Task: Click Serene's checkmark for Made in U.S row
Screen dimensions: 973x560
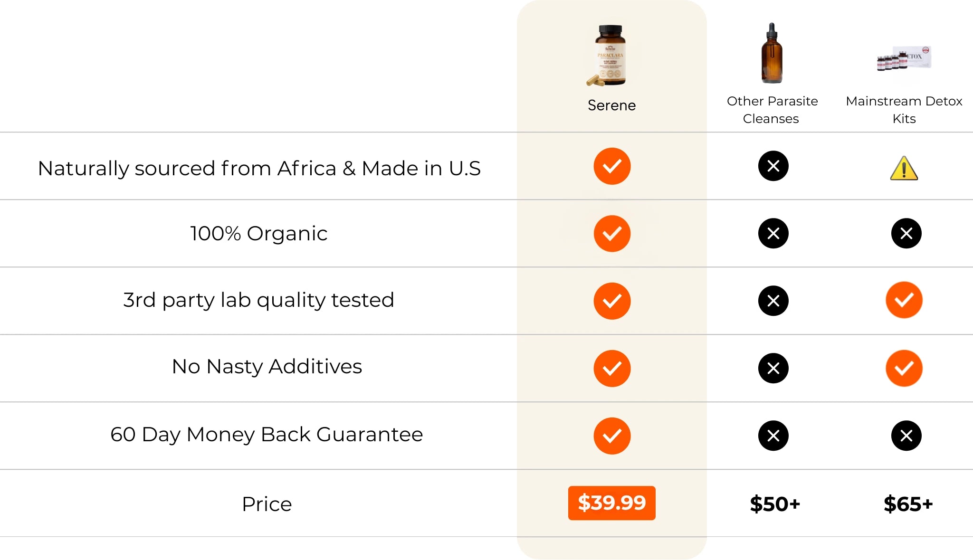Action: tap(612, 166)
